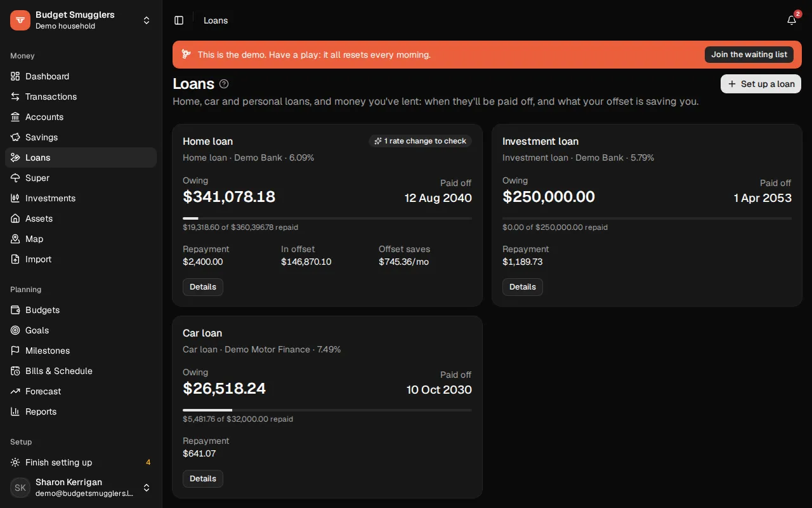Click the Car loan repayment $641.07
Screen dimensions: 812x508
pyautogui.click(x=199, y=453)
